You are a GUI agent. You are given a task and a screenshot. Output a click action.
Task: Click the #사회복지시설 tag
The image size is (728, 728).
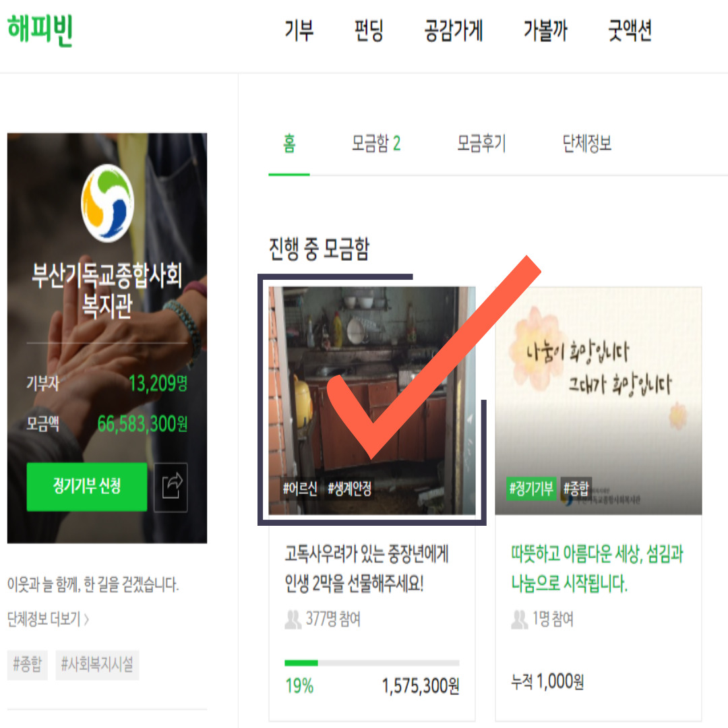click(97, 665)
